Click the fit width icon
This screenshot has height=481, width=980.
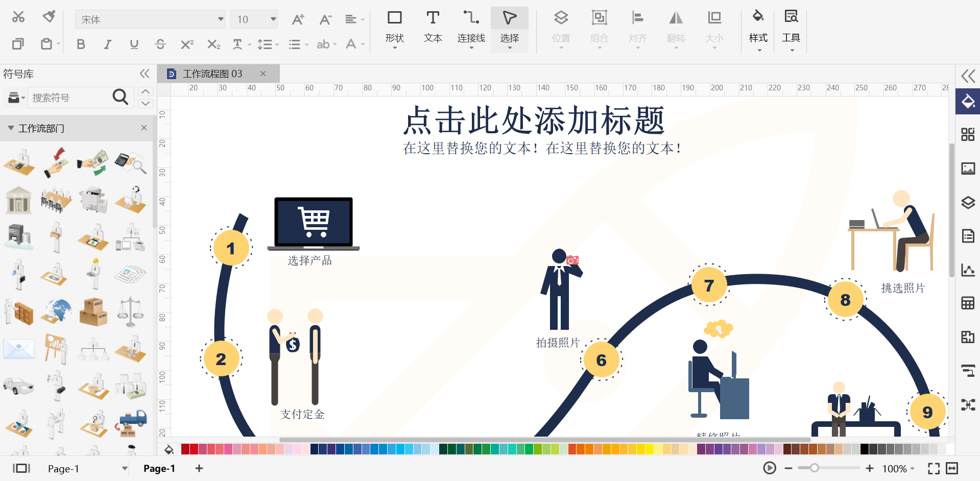tap(952, 468)
